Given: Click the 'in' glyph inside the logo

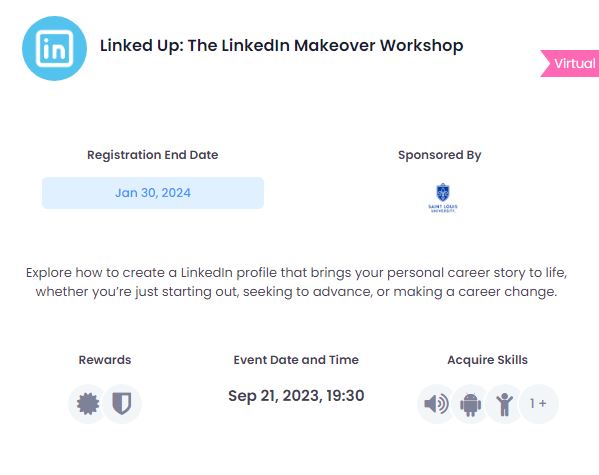Looking at the screenshot, I should 54,49.
